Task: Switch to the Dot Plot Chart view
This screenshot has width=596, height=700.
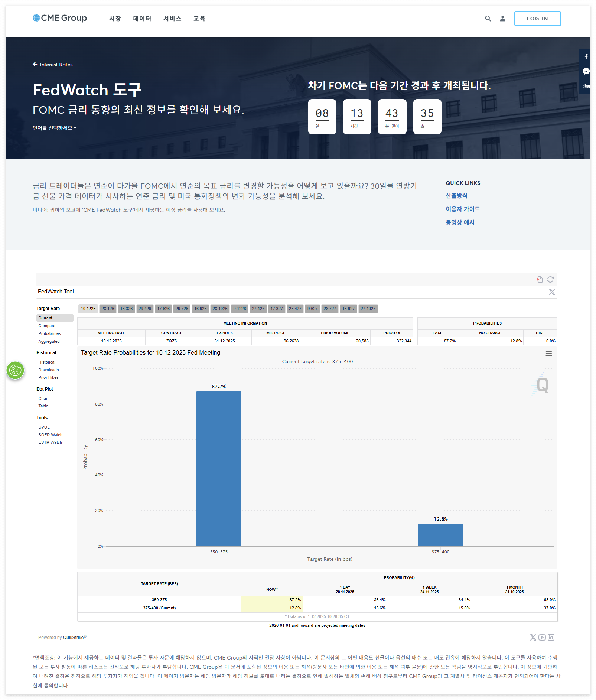Action: [43, 398]
